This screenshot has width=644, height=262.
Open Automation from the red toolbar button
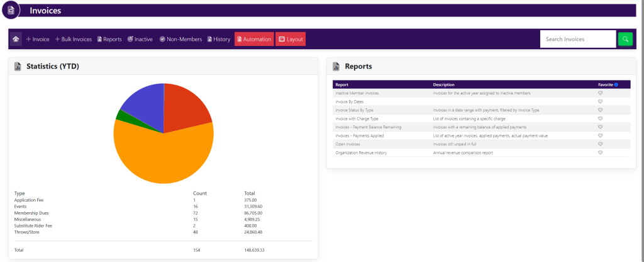[254, 39]
